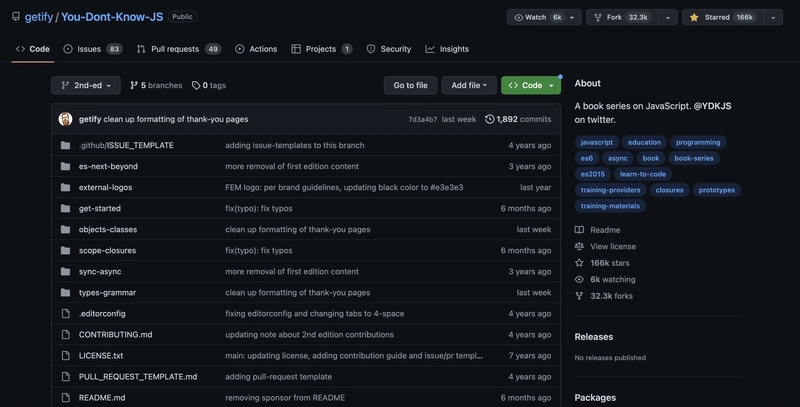
Task: Open the Actions tab
Action: [x=256, y=49]
